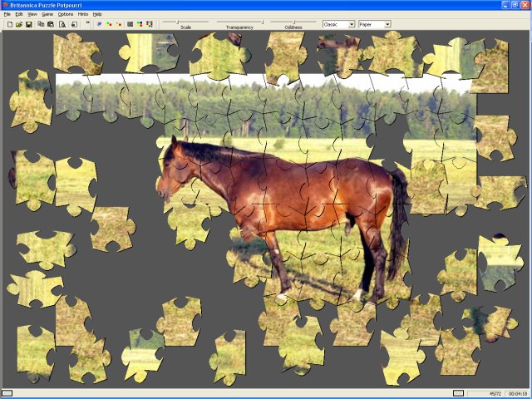Open the Game menu
Screen dimensions: 532x399
click(47, 14)
